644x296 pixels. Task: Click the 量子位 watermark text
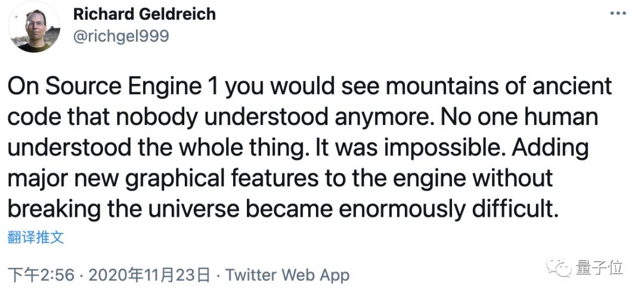tap(599, 268)
